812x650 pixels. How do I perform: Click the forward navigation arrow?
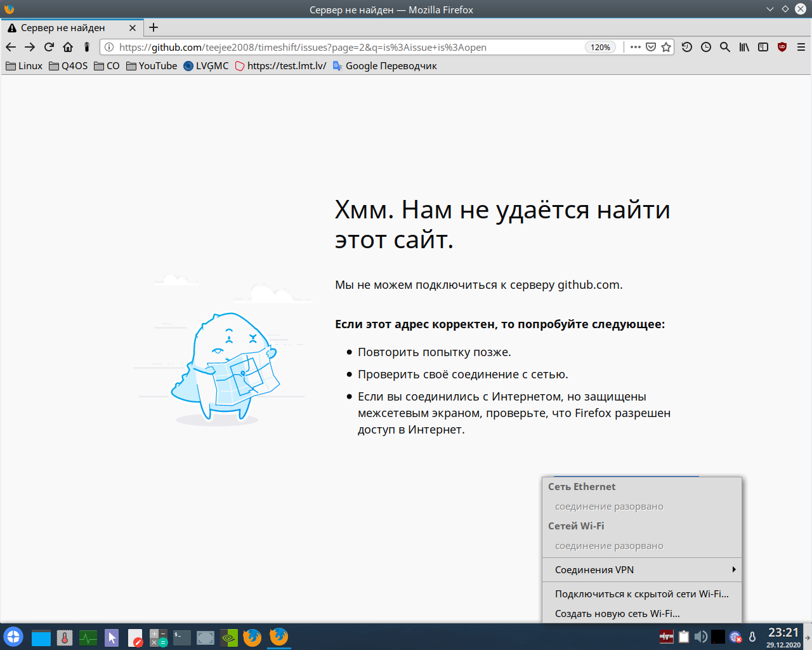(x=30, y=47)
